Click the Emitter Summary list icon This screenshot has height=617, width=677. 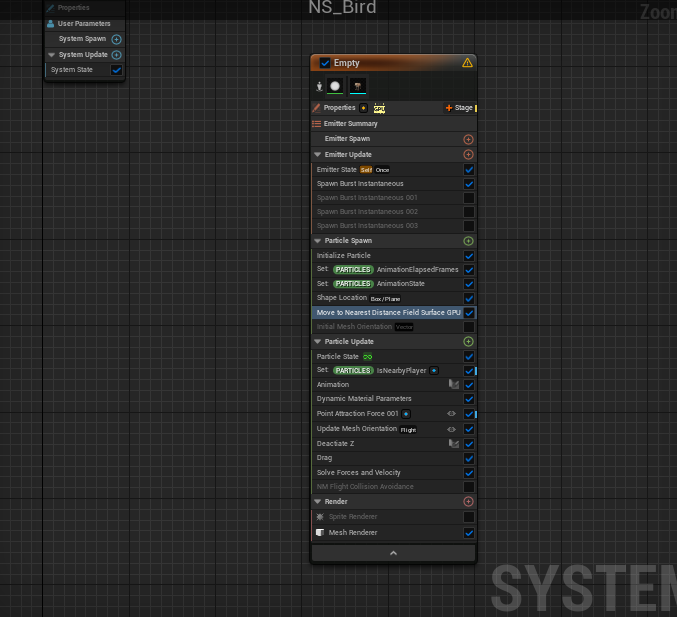point(316,124)
